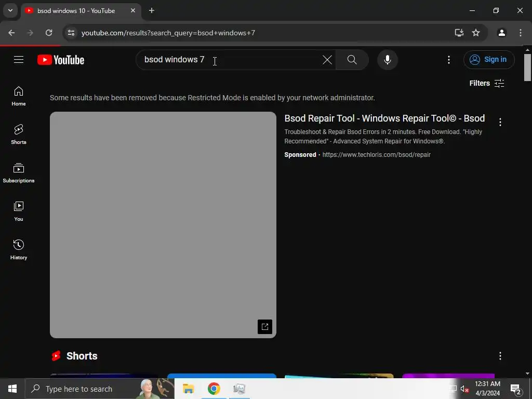
Task: Open YouTube settings three-dot menu
Action: tap(448, 60)
